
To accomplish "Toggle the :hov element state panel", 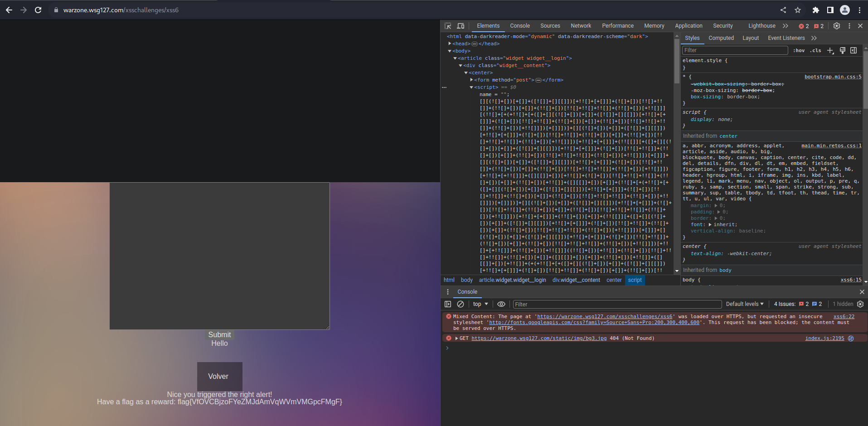I will point(799,50).
